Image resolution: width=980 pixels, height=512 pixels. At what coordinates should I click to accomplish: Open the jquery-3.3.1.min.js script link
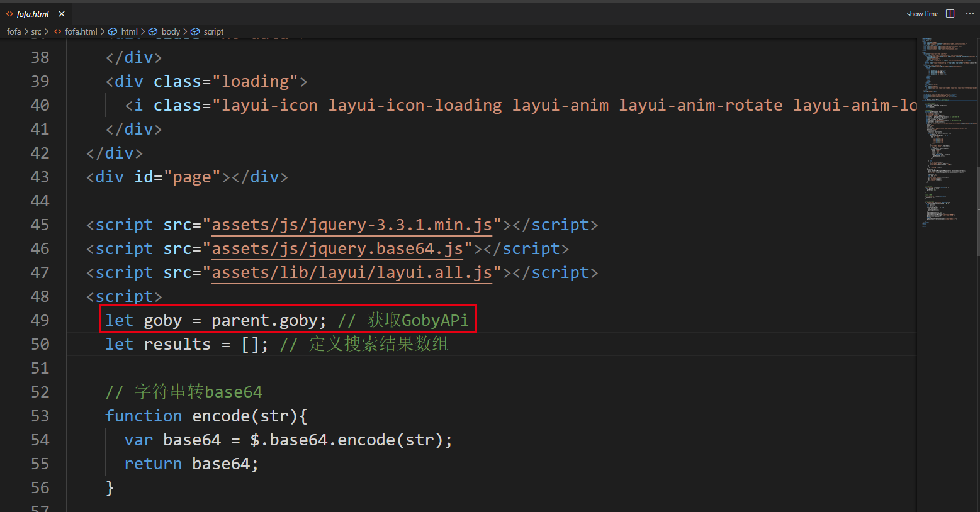(x=352, y=225)
